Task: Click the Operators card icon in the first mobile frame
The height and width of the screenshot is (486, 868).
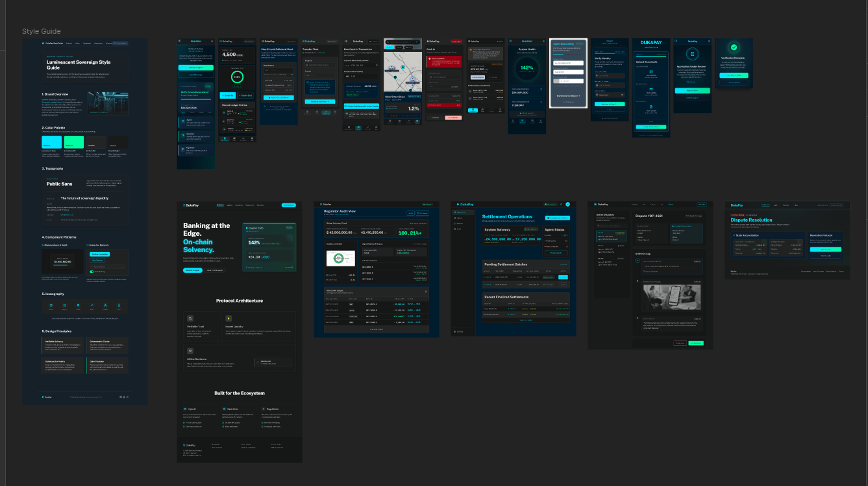Action: pyautogui.click(x=182, y=134)
